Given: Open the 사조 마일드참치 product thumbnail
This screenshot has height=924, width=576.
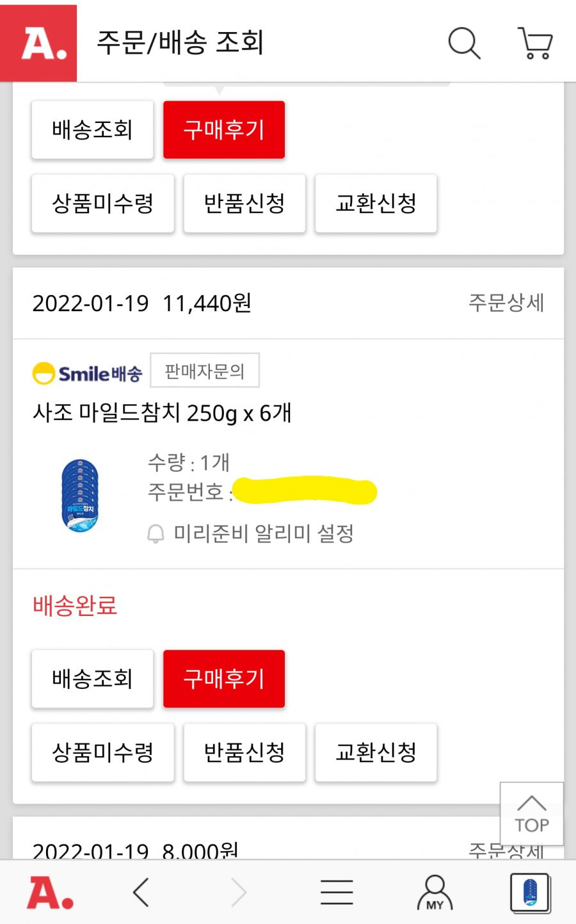Looking at the screenshot, I should click(80, 496).
